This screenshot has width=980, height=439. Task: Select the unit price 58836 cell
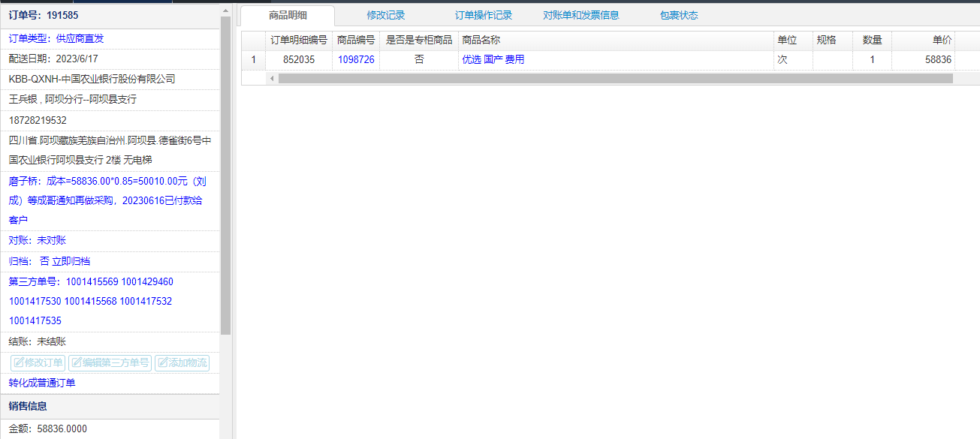point(924,60)
